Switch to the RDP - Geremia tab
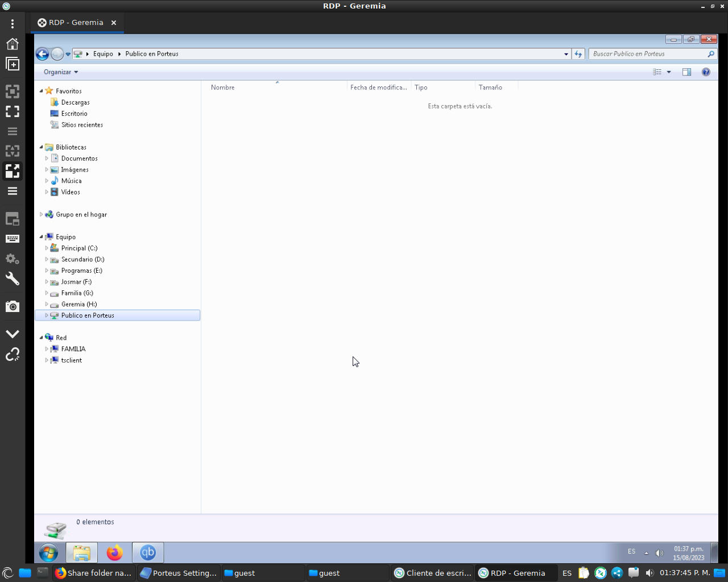 click(x=76, y=23)
